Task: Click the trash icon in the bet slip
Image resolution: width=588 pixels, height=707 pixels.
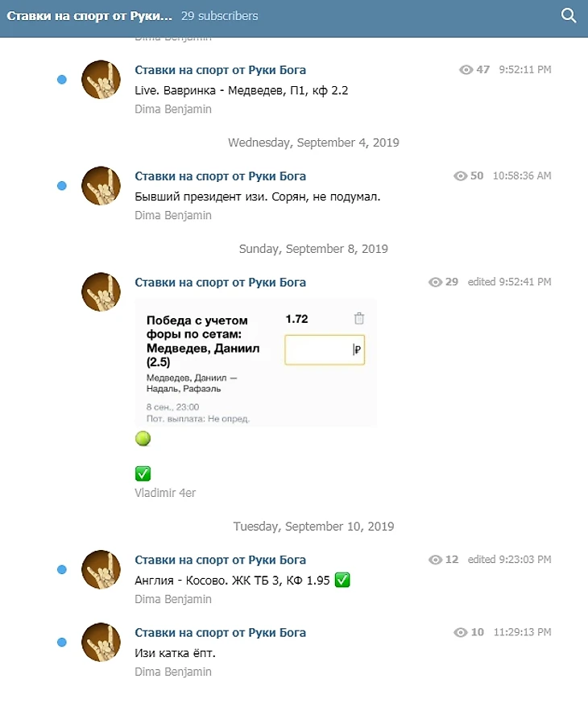Action: coord(359,318)
